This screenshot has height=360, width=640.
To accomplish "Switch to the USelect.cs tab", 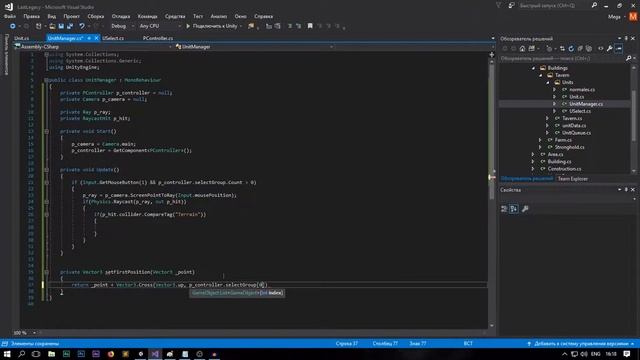I will tap(113, 38).
